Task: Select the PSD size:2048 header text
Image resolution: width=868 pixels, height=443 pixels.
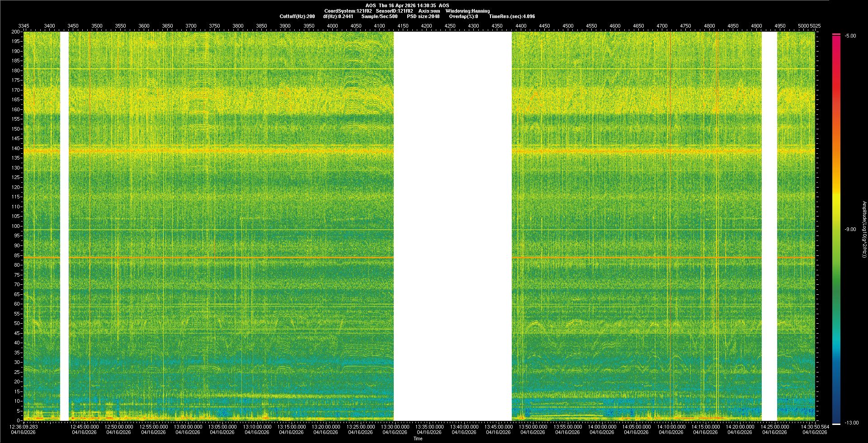Action: tap(423, 16)
